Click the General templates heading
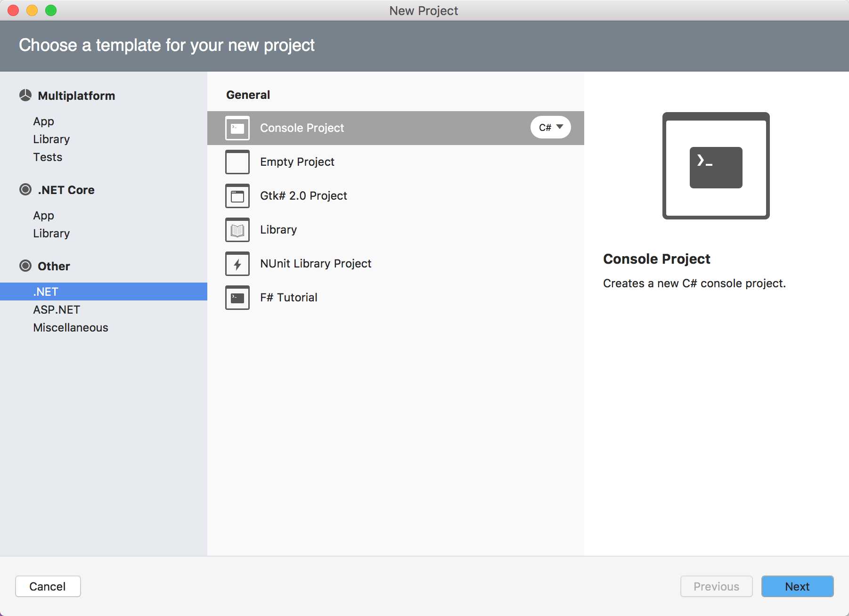849x616 pixels. click(248, 95)
